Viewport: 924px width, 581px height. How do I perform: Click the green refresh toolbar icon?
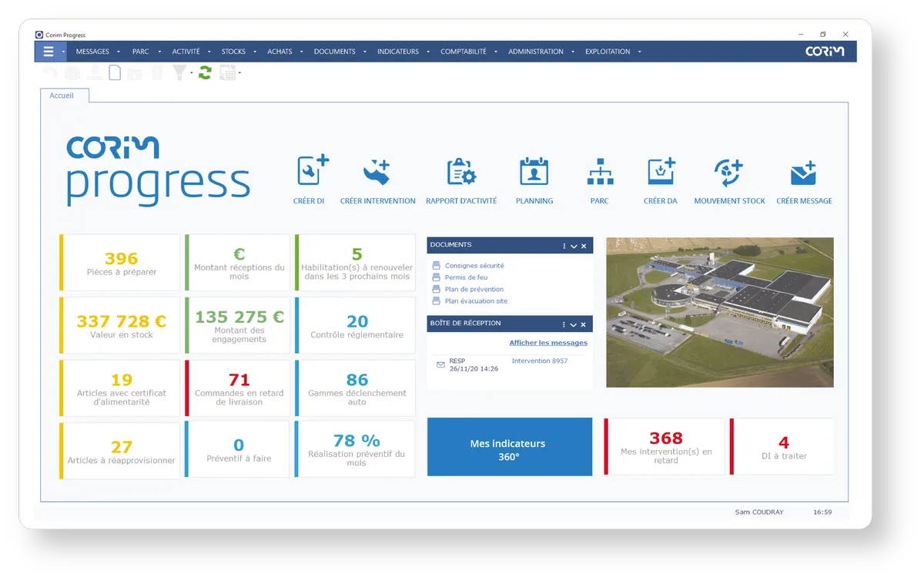pyautogui.click(x=205, y=72)
